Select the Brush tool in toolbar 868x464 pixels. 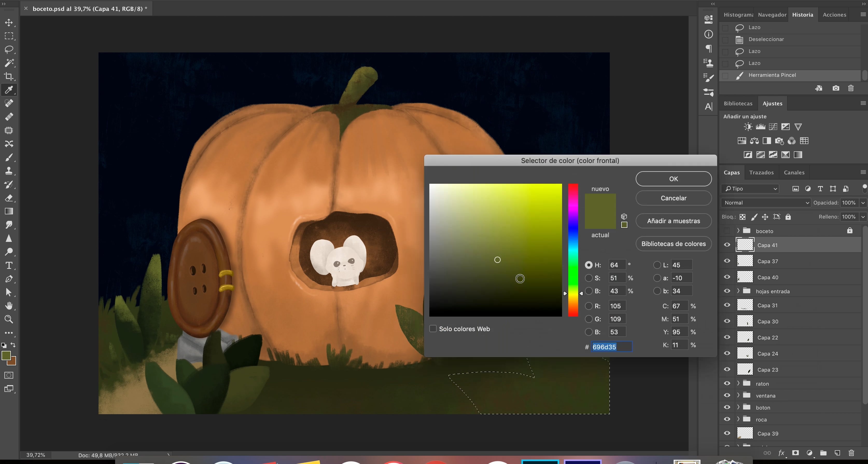(9, 158)
